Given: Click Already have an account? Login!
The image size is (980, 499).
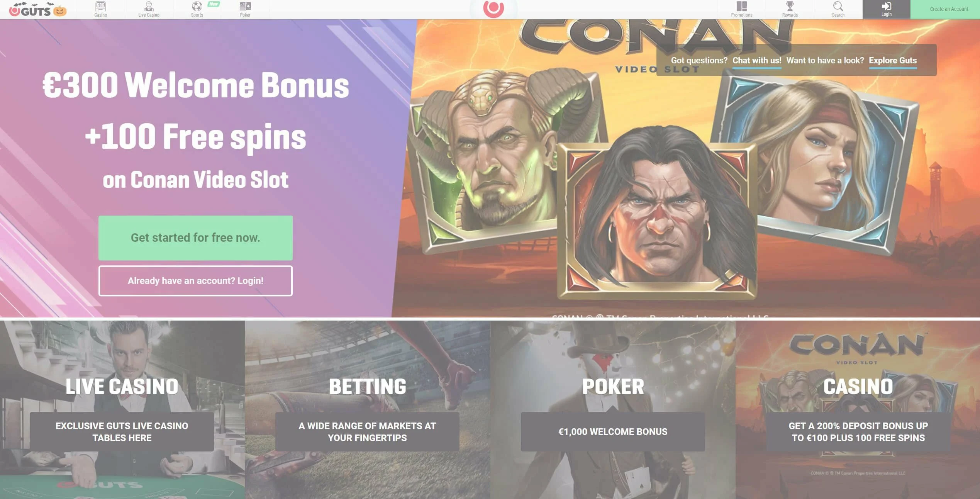Looking at the screenshot, I should click(195, 281).
